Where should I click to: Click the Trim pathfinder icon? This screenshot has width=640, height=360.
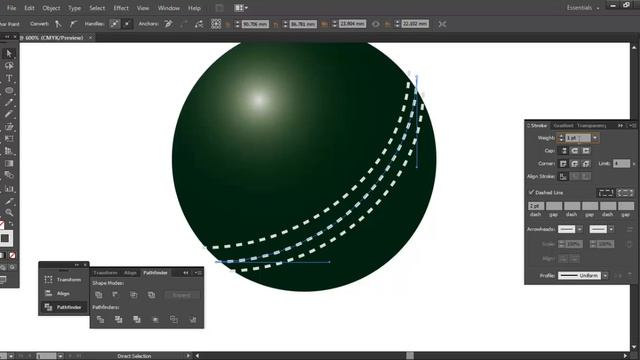[x=118, y=319]
